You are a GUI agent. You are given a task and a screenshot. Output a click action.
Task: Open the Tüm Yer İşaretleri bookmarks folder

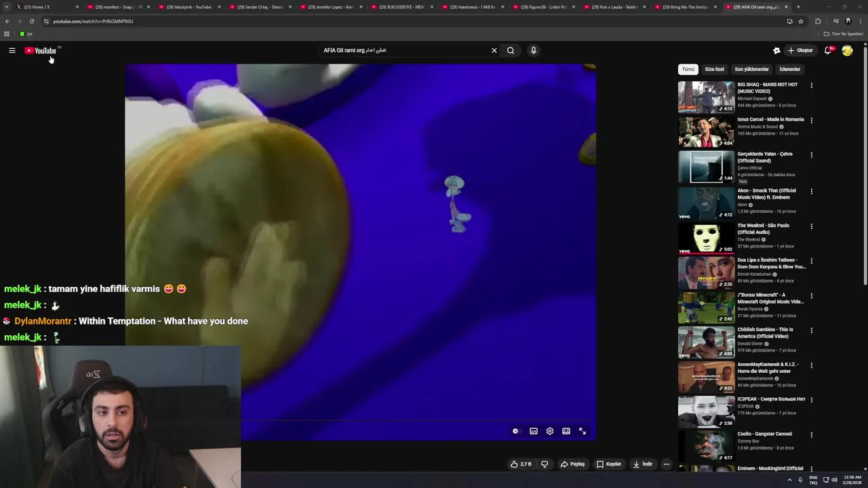843,34
